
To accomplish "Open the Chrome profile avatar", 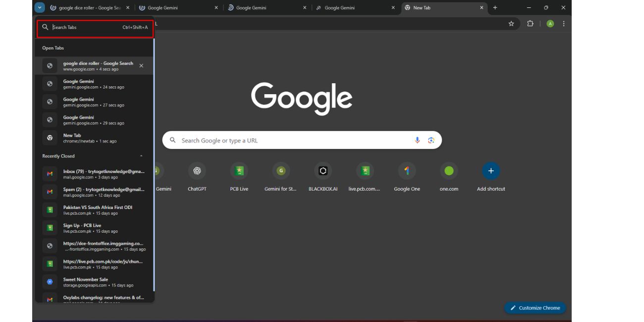I will pos(551,24).
